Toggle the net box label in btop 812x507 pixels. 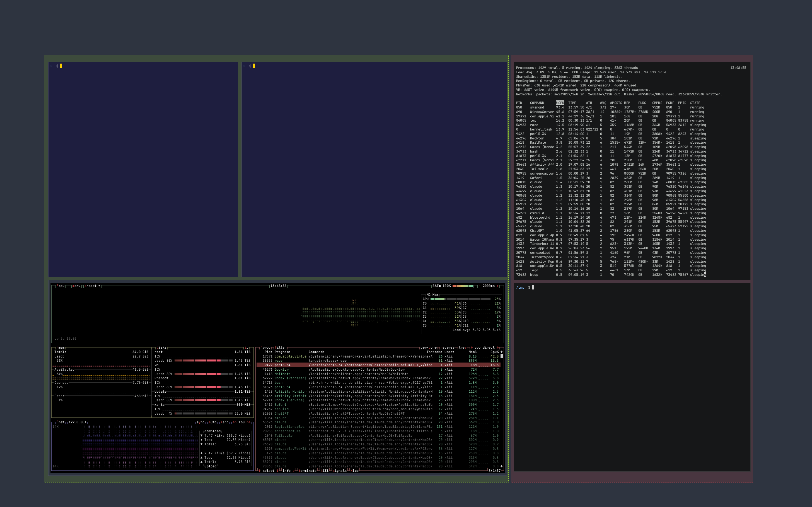pos(61,422)
